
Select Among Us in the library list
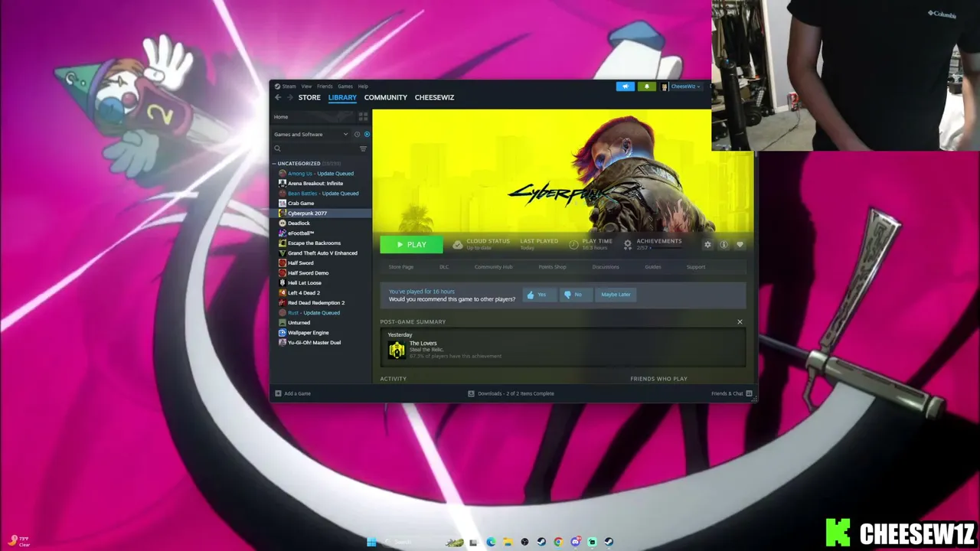[322, 174]
